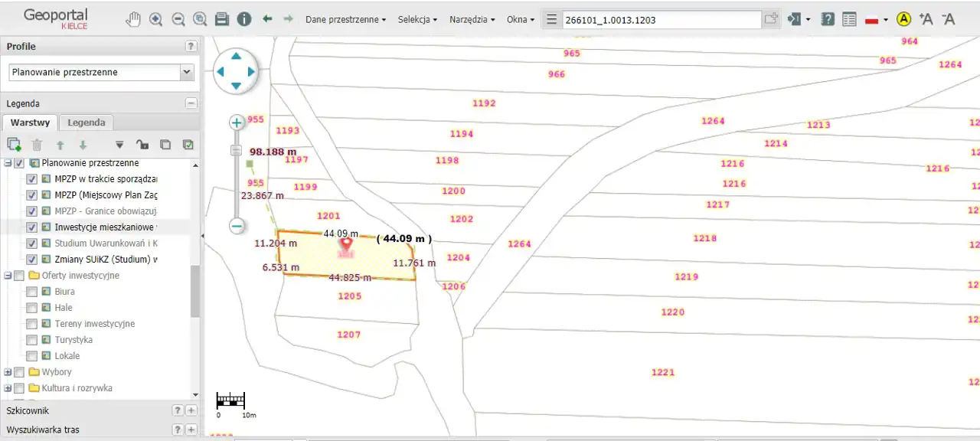Enable the Turystyka layer checkbox

pos(32,340)
